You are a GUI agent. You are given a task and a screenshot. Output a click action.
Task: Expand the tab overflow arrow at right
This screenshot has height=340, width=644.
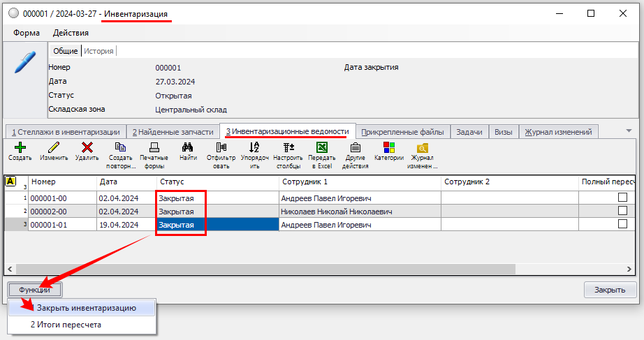click(629, 131)
